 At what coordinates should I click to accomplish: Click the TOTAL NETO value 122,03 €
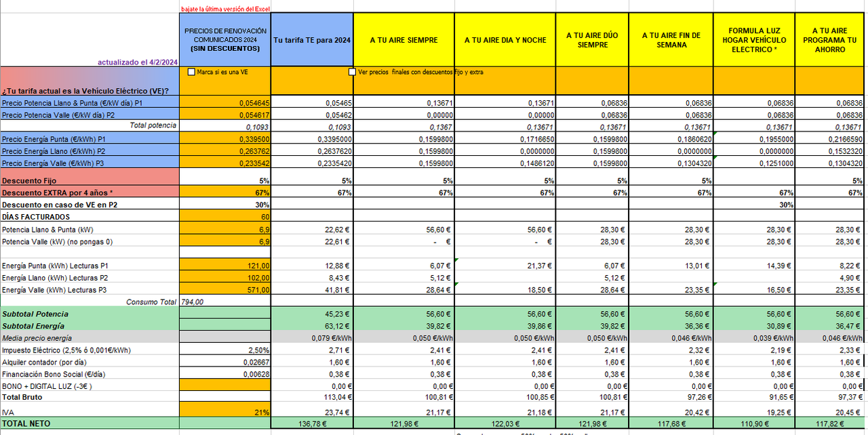[505, 423]
